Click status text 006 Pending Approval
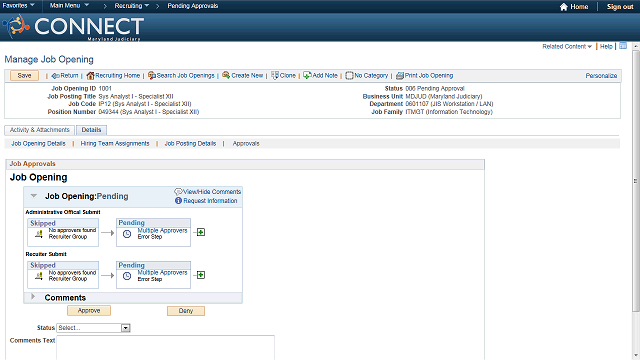This screenshot has height=360, width=640. 435,88
